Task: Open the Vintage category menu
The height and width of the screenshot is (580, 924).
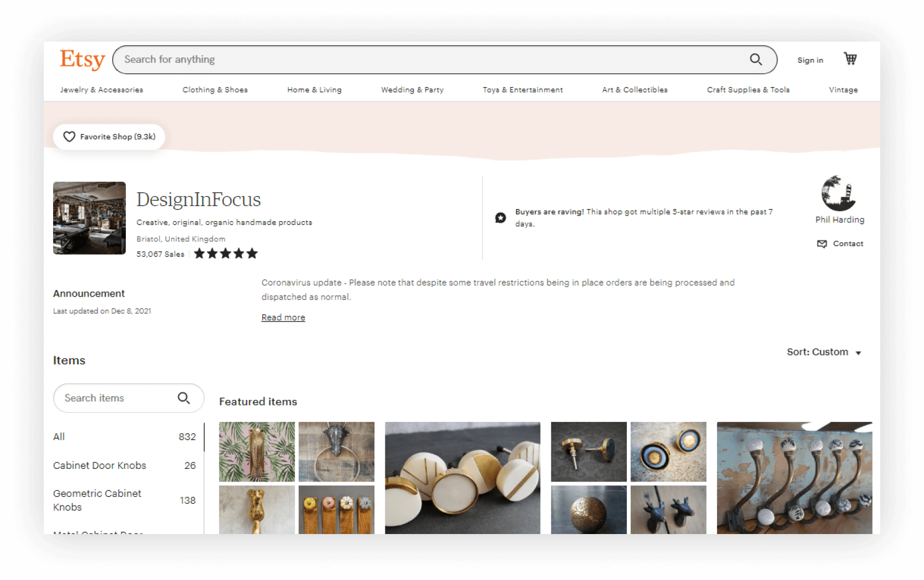Action: [x=842, y=90]
